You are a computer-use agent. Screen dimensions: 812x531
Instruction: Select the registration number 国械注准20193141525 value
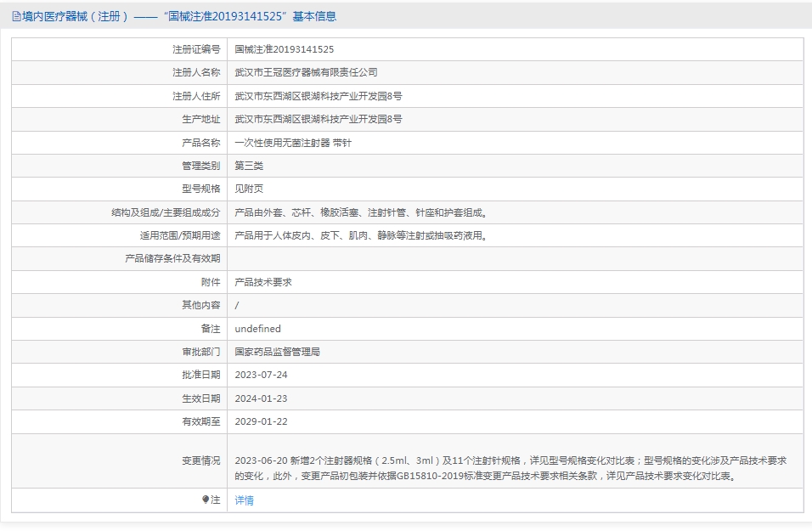[x=285, y=49]
